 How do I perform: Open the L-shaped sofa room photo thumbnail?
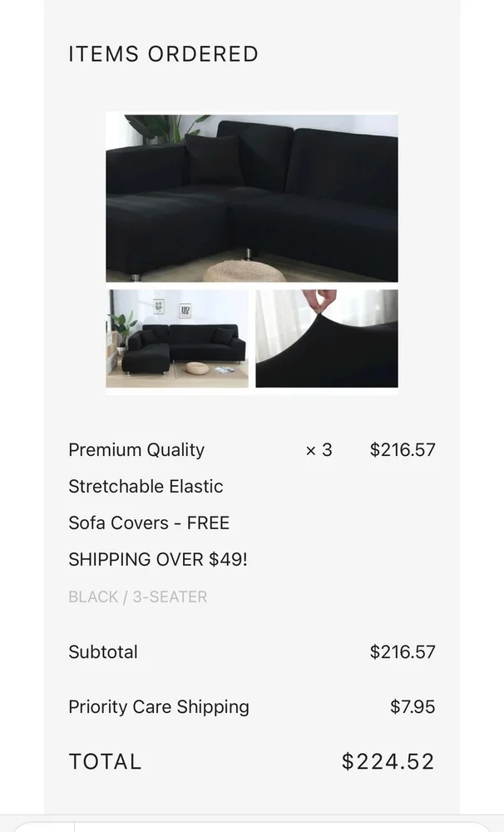click(177, 338)
